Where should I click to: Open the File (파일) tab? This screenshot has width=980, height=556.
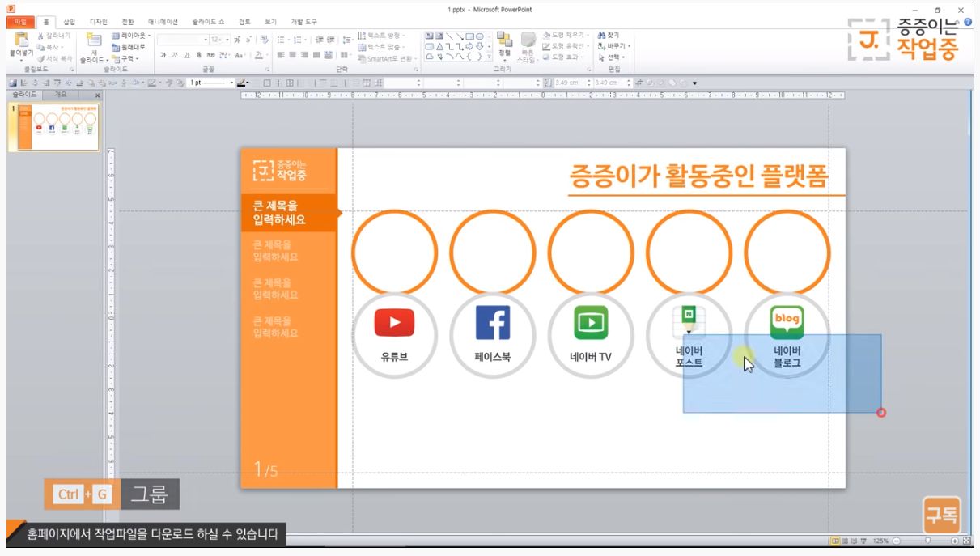tap(21, 22)
